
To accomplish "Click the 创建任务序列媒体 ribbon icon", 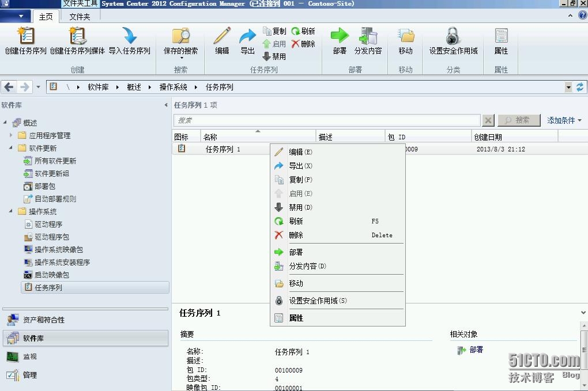I will pos(78,36).
